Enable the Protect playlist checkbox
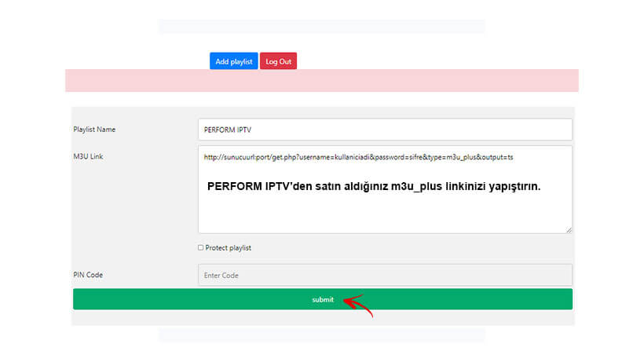644x362 pixels. pos(200,247)
